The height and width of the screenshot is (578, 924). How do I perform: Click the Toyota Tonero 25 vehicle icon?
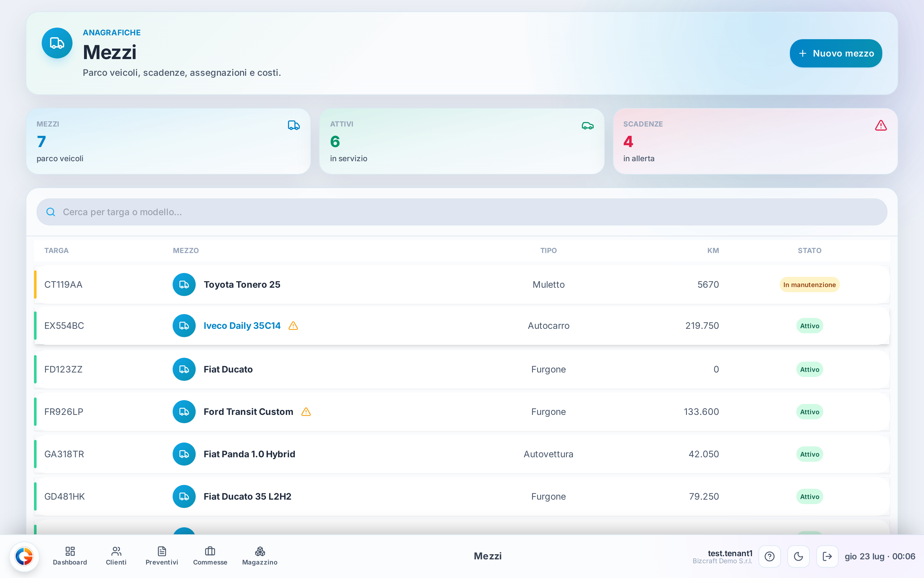(x=184, y=285)
